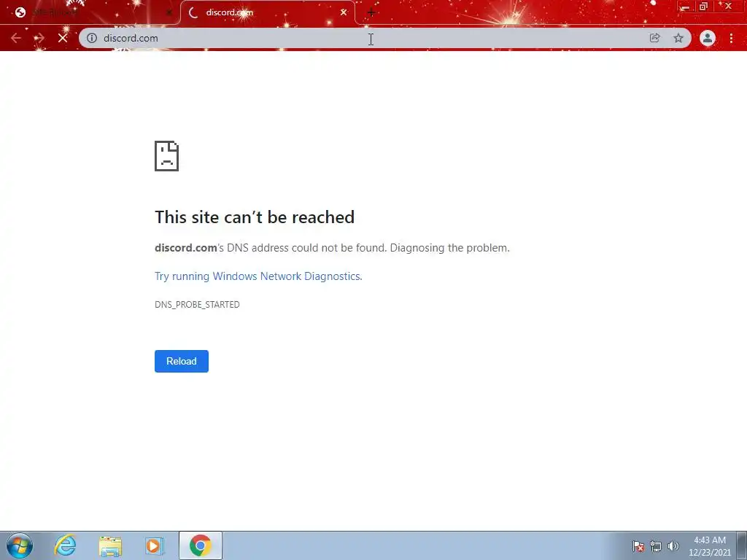This screenshot has height=560, width=747.
Task: Bookmark this page with star icon
Action: click(x=678, y=38)
